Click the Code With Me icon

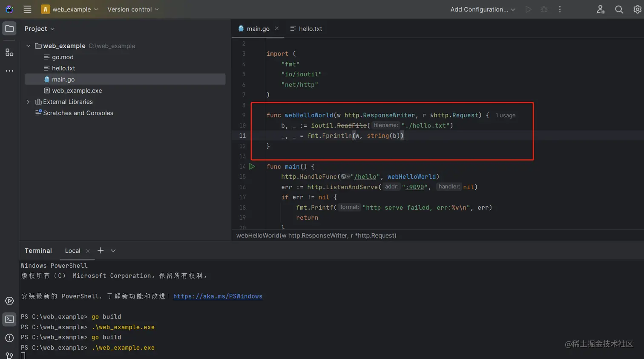(601, 9)
